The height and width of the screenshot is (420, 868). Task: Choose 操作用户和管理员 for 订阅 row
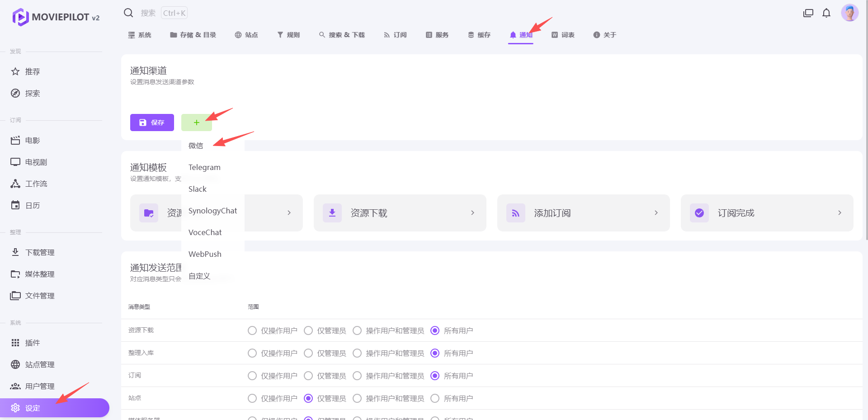pyautogui.click(x=357, y=376)
